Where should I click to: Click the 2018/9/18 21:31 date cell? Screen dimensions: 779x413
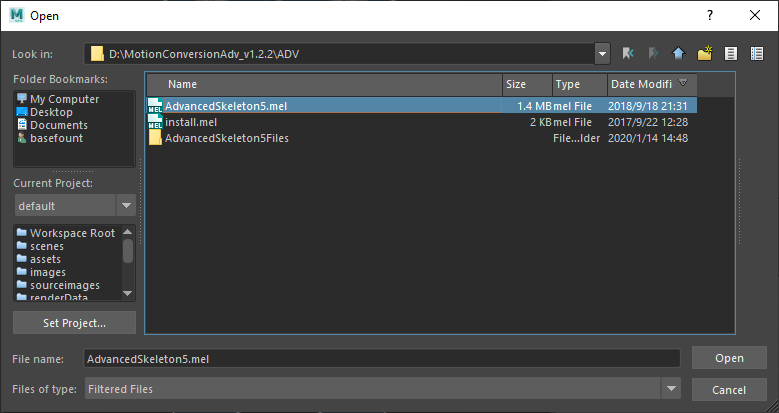coord(648,106)
